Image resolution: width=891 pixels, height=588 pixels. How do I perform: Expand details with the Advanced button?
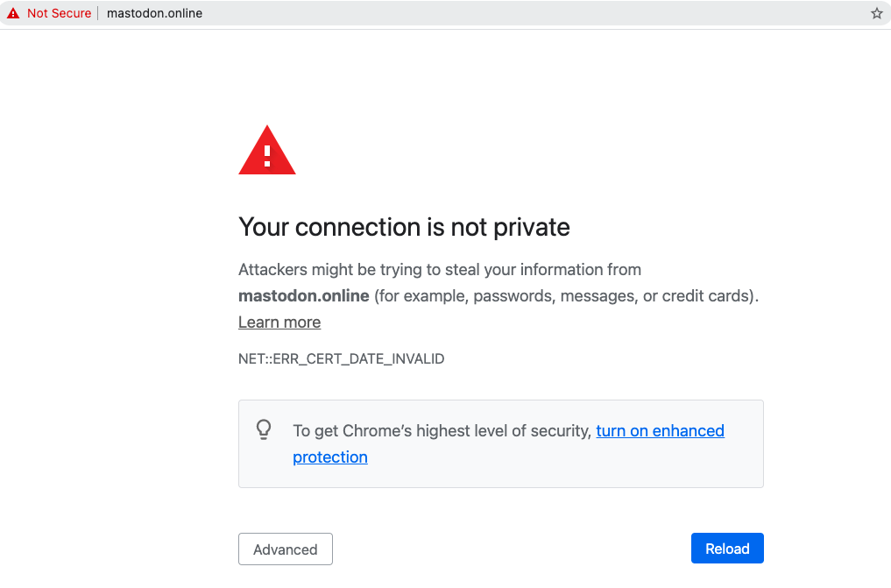click(286, 549)
